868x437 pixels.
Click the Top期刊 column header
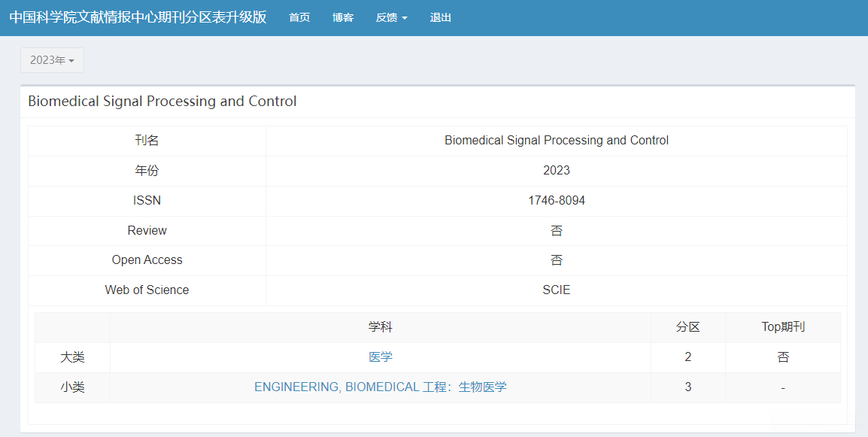(x=783, y=327)
